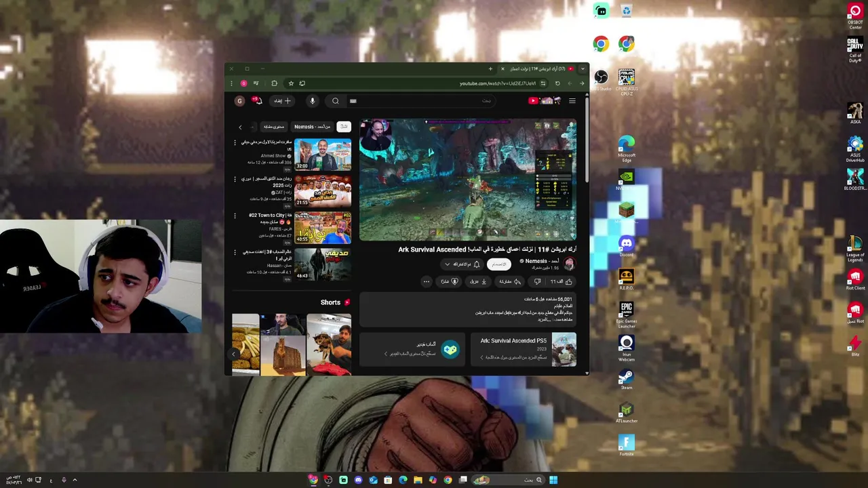Click the video player to pause
868x488 pixels.
coord(468,180)
